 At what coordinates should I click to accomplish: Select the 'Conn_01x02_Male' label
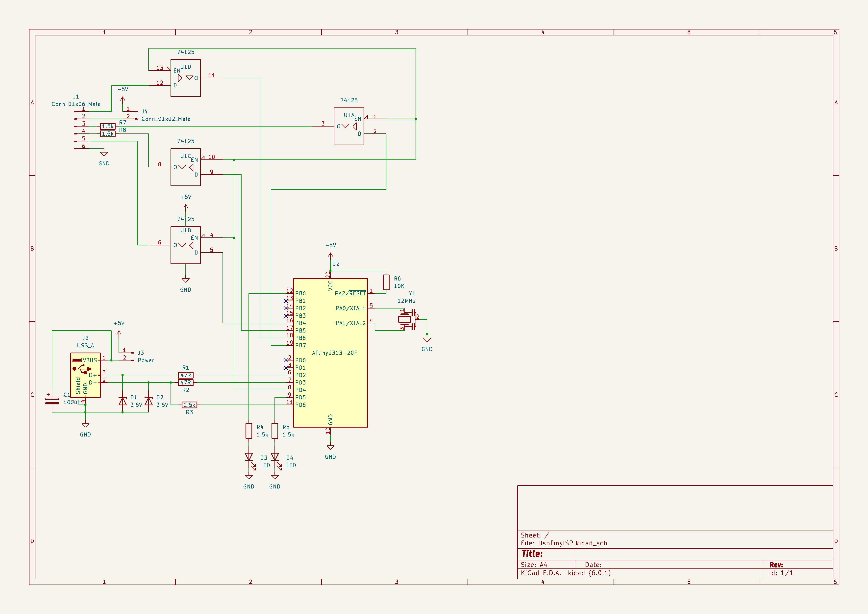[166, 119]
